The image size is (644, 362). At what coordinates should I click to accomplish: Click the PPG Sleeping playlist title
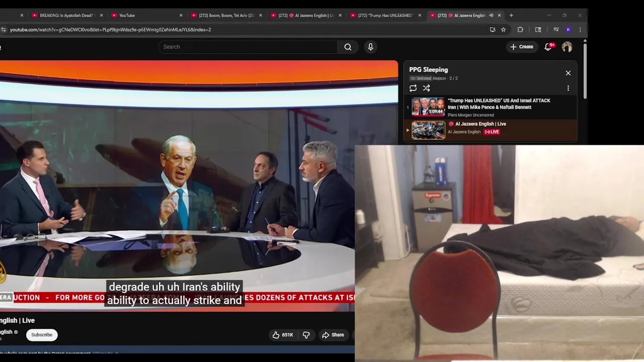(428, 70)
